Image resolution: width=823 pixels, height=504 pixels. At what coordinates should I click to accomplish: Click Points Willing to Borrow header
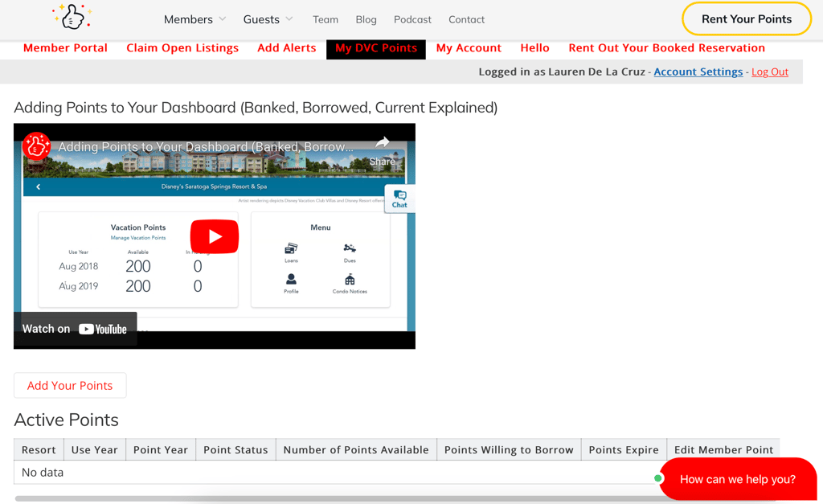(x=509, y=450)
